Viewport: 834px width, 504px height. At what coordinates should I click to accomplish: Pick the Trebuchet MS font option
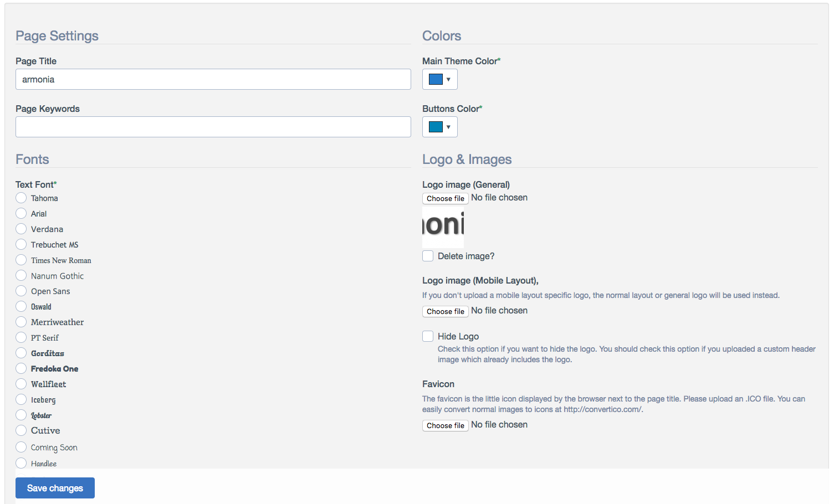pyautogui.click(x=21, y=244)
